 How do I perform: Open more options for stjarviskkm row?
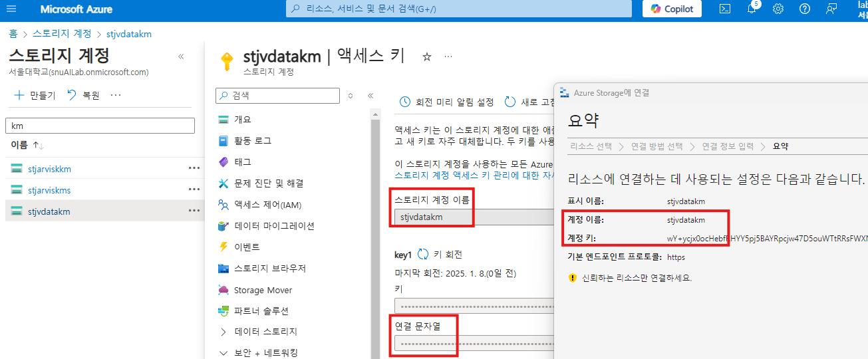(x=194, y=168)
